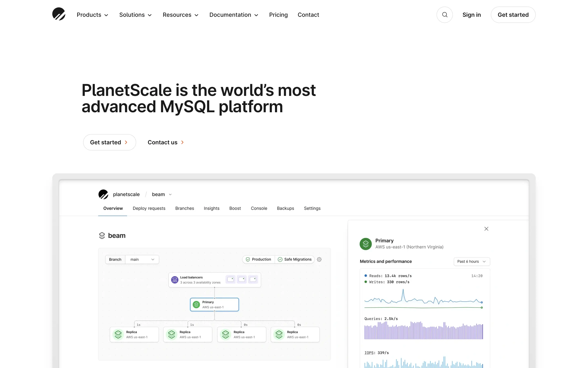Switch to the Deploy requests tab

(149, 208)
